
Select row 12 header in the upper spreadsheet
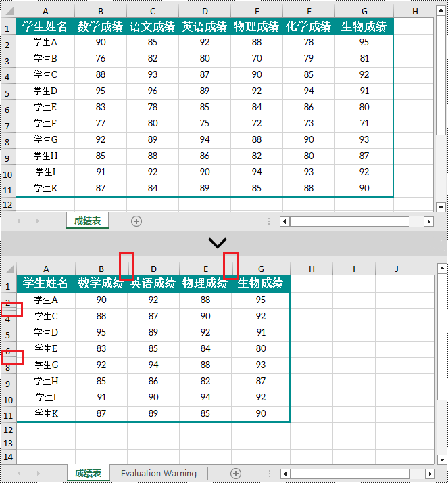[x=8, y=204]
